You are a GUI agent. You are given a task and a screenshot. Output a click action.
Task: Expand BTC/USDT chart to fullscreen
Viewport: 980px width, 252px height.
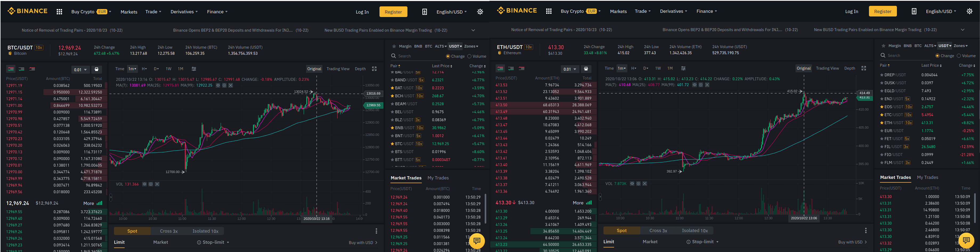click(x=374, y=69)
